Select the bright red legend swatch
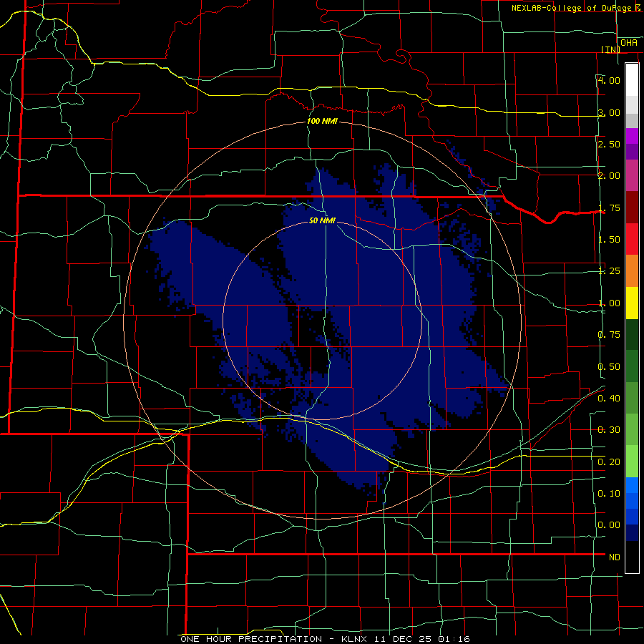 [x=632, y=239]
